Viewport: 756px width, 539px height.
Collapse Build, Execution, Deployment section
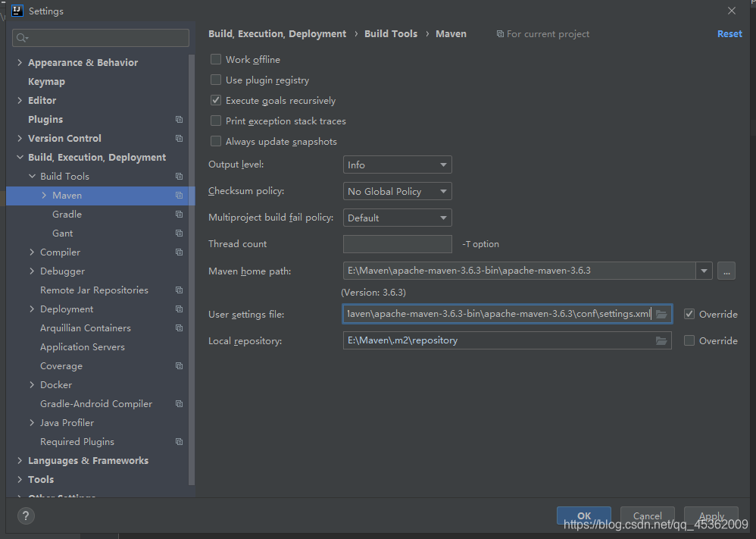click(20, 158)
